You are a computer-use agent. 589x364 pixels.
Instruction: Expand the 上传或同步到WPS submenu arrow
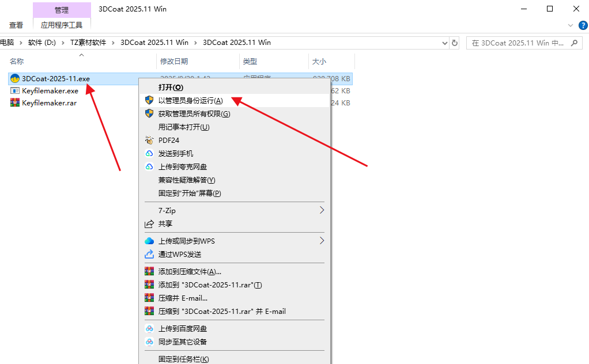click(x=322, y=241)
